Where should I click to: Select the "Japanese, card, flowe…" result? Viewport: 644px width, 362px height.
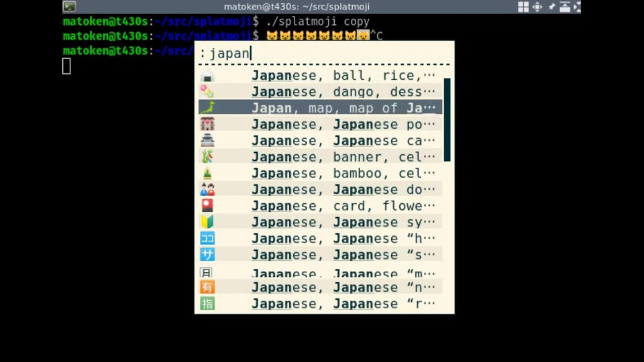point(321,205)
